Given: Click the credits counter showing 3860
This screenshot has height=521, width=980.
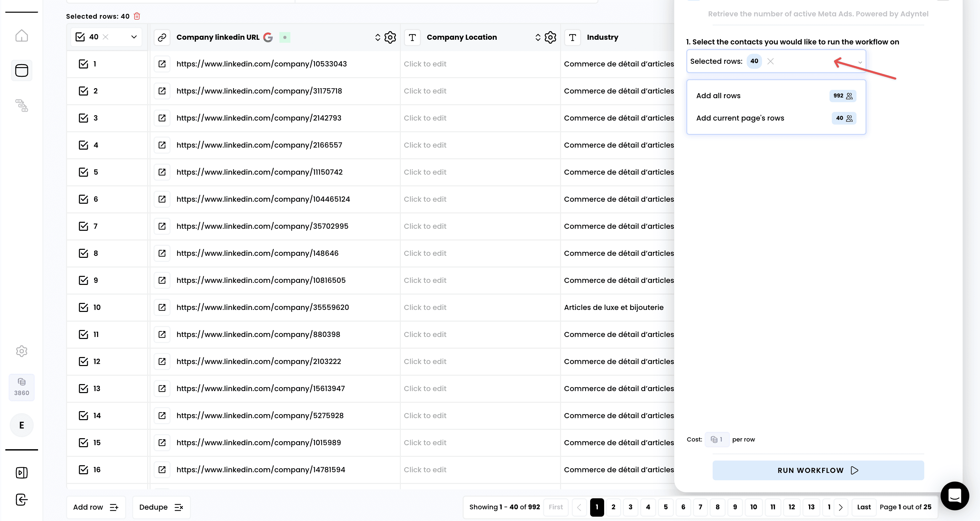Looking at the screenshot, I should click(x=22, y=387).
